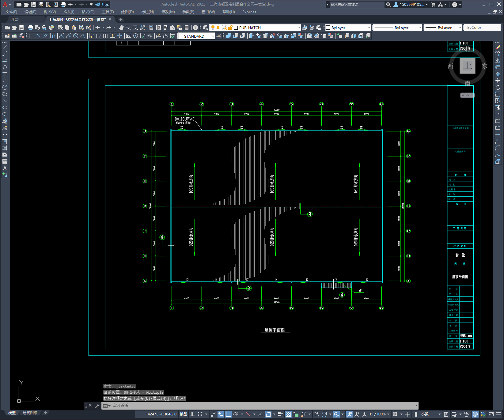Image resolution: width=504 pixels, height=420 pixels.
Task: Click the Linear dimension tool
Action: coord(31,36)
